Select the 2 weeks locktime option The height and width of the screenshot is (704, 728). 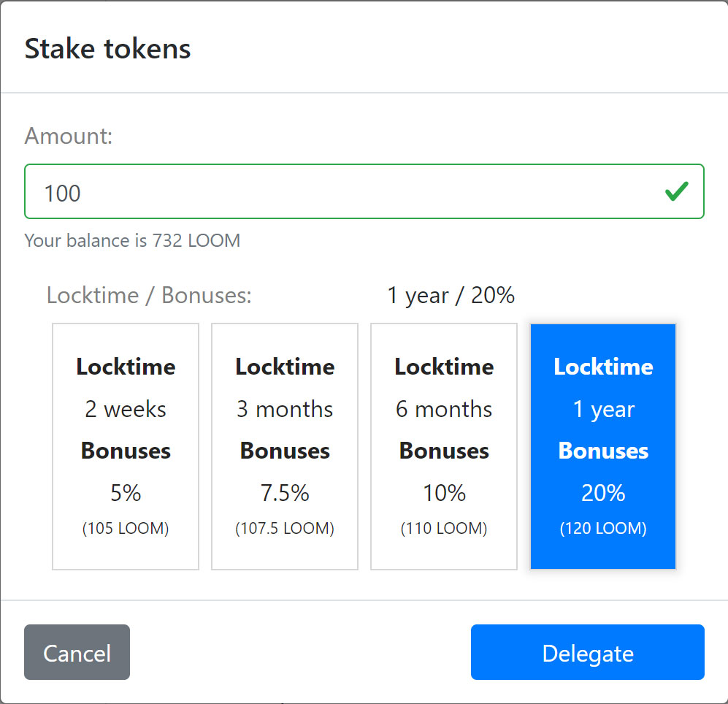pos(126,446)
